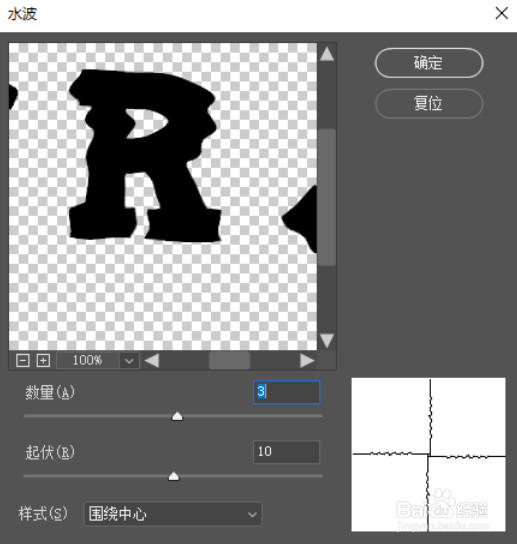The width and height of the screenshot is (517, 544).
Task: Reset settings with the 复位 button
Action: pos(429,104)
